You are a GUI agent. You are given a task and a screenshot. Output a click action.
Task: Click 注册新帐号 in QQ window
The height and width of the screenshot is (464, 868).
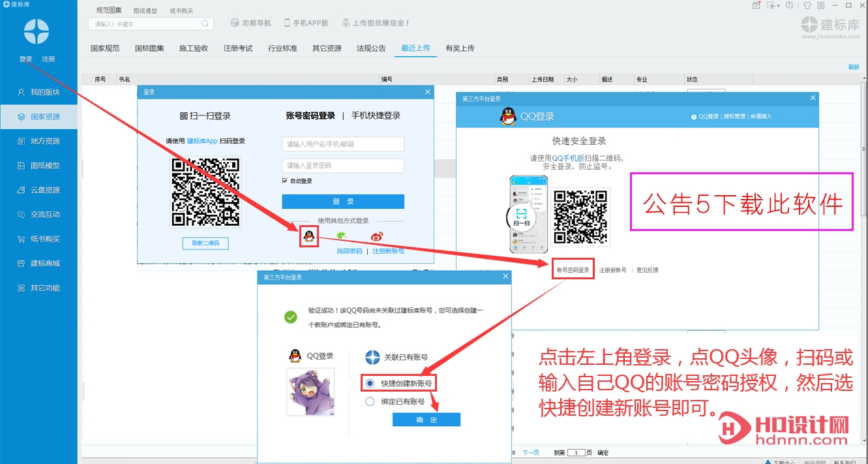[613, 270]
